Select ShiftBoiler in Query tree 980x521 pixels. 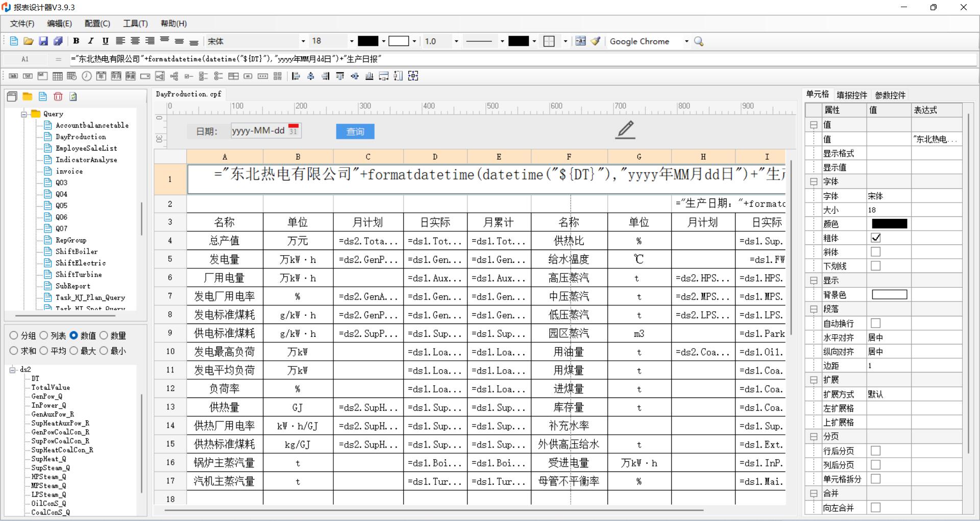pyautogui.click(x=77, y=252)
